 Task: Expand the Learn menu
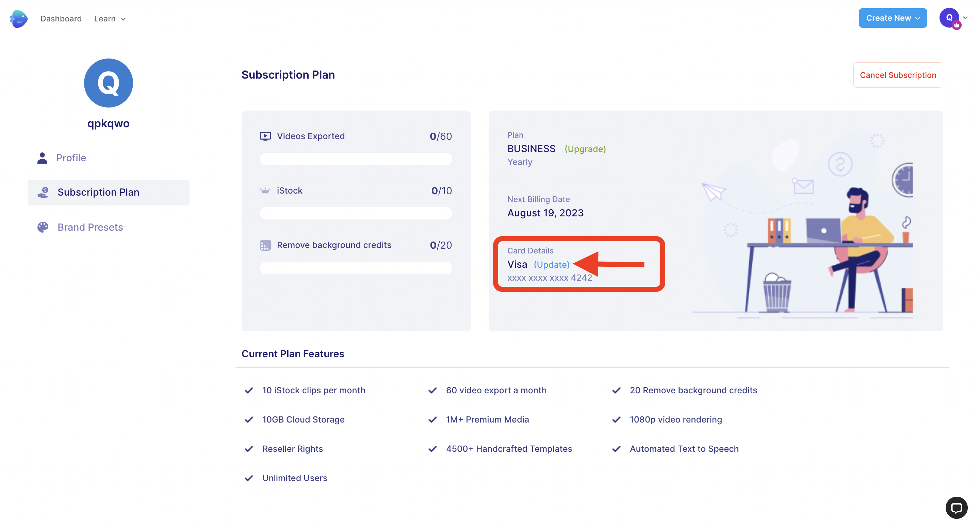(110, 19)
